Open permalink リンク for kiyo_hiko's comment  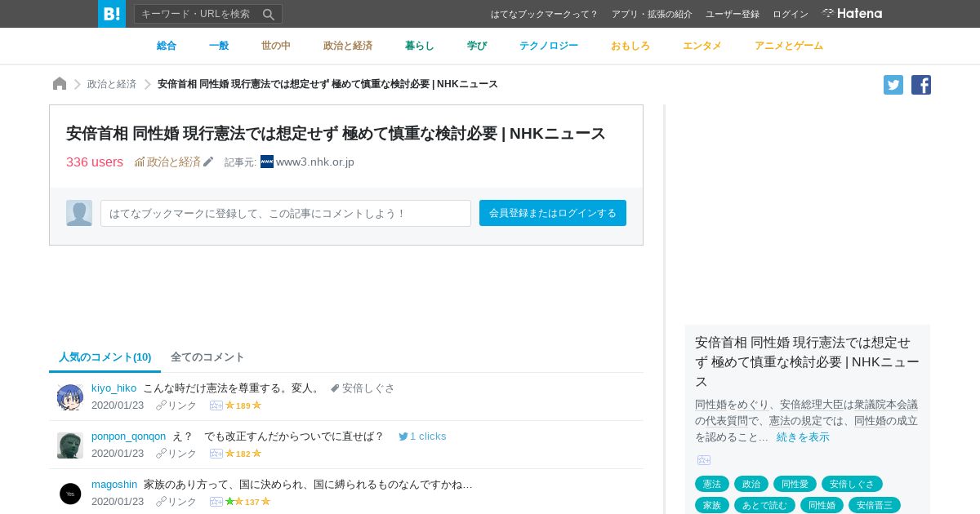pos(176,405)
